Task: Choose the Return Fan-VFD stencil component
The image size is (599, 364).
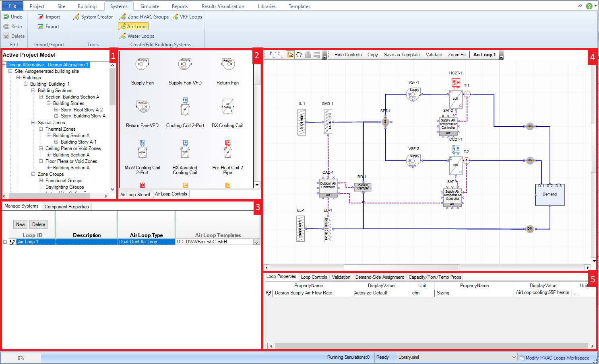Action: pos(143,107)
